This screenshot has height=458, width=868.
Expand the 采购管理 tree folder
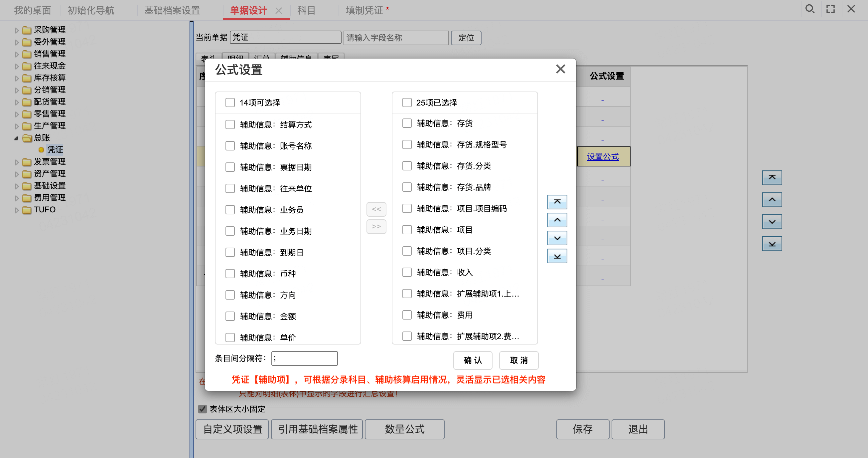click(x=17, y=30)
